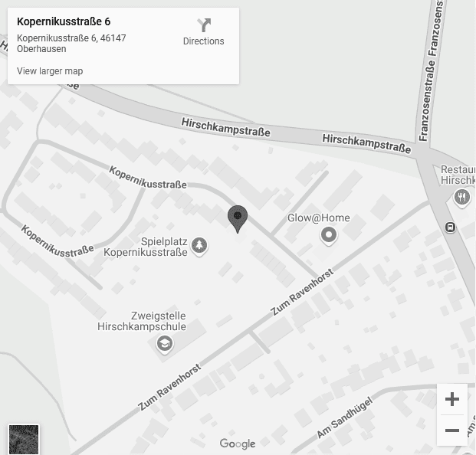This screenshot has height=455, width=476.
Task: Click the Glow@Home place marker
Action: [x=329, y=235]
